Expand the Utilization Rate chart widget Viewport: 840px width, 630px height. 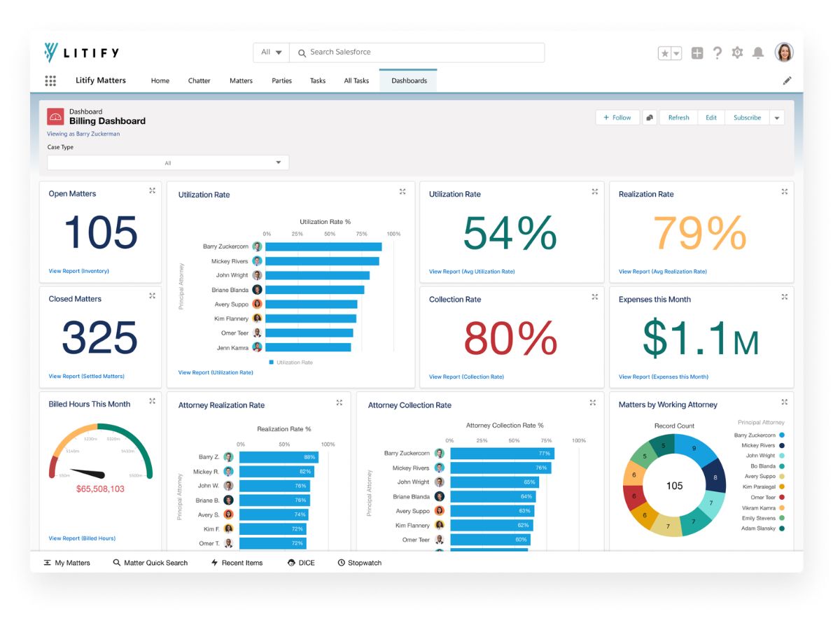(402, 191)
